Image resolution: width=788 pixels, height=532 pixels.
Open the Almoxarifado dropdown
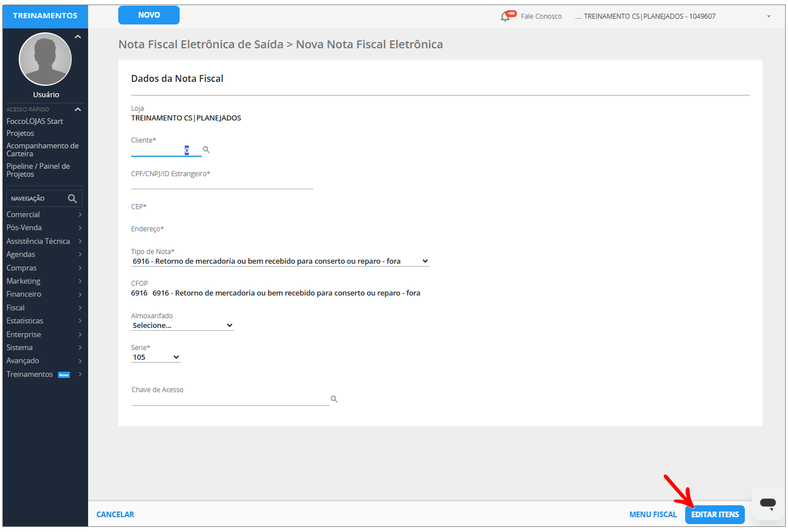[183, 326]
